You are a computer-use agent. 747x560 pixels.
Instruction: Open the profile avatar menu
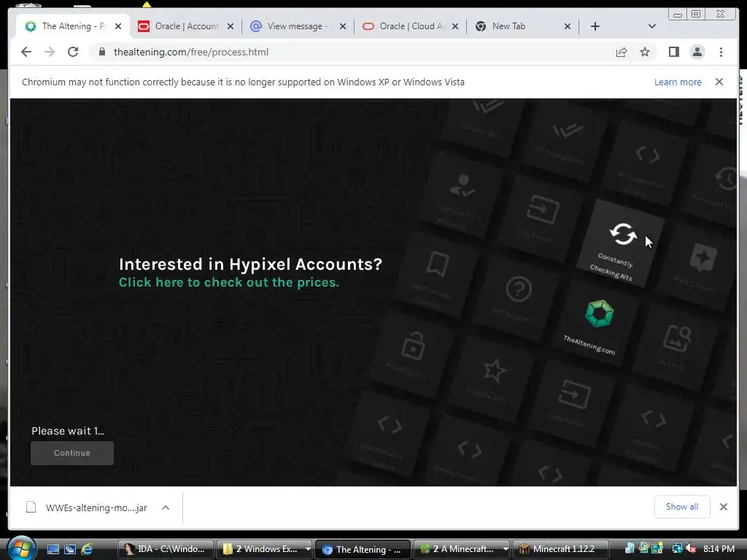697,52
